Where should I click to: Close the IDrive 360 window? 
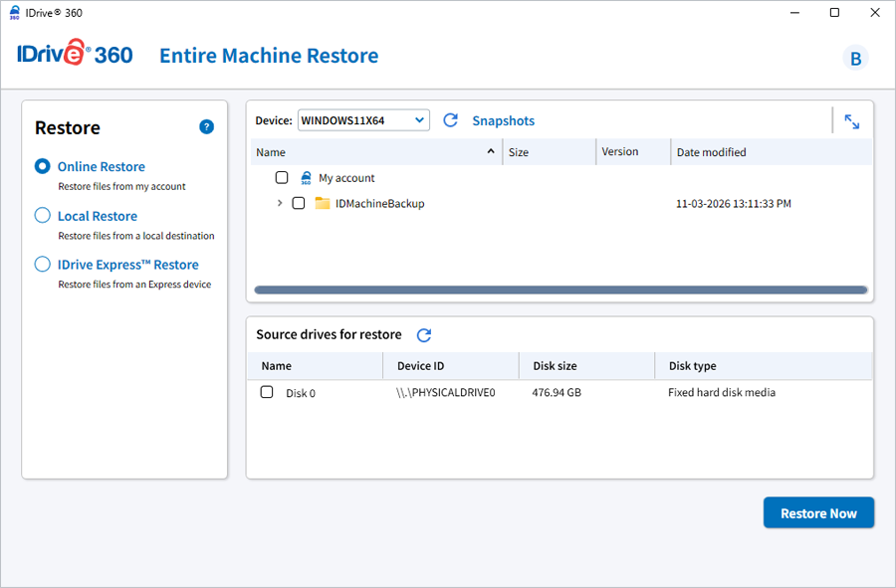(875, 13)
